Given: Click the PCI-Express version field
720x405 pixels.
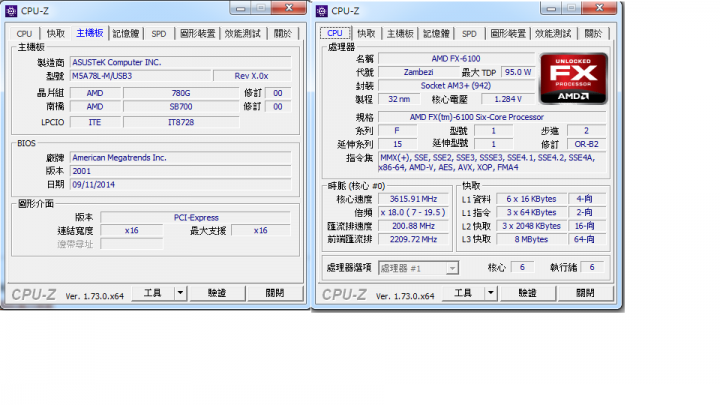Looking at the screenshot, I should tap(196, 217).
